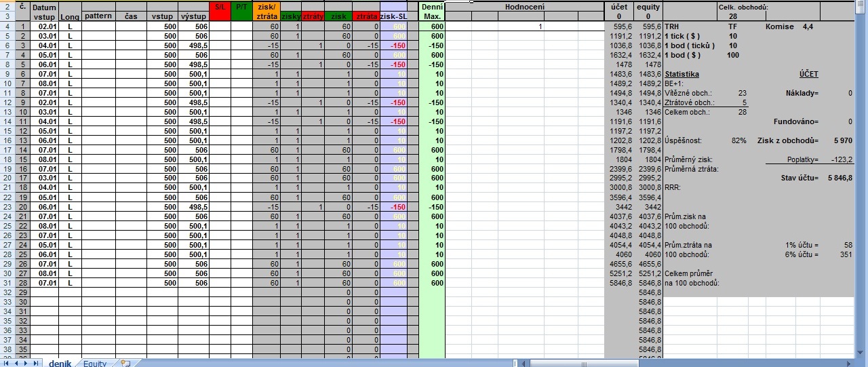868x367 pixels.
Task: Select the pattern column header cell
Action: pos(98,16)
